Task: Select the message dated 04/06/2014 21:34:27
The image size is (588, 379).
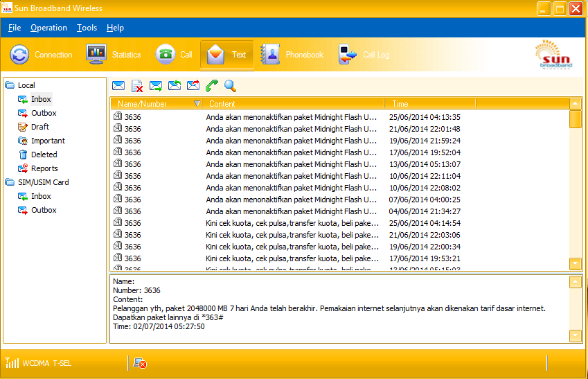Action: click(340, 211)
